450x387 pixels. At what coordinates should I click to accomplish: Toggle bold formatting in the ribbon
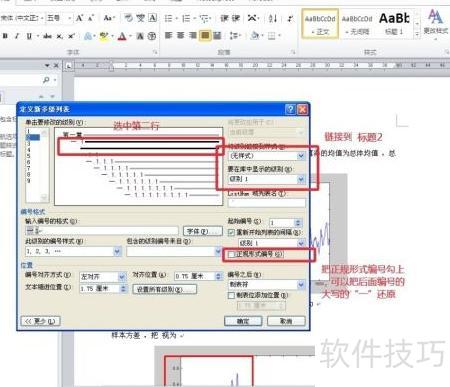tap(5, 36)
